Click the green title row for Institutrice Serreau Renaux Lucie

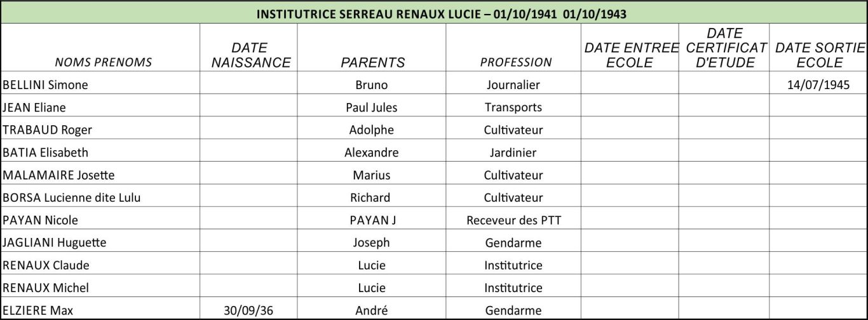point(434,13)
